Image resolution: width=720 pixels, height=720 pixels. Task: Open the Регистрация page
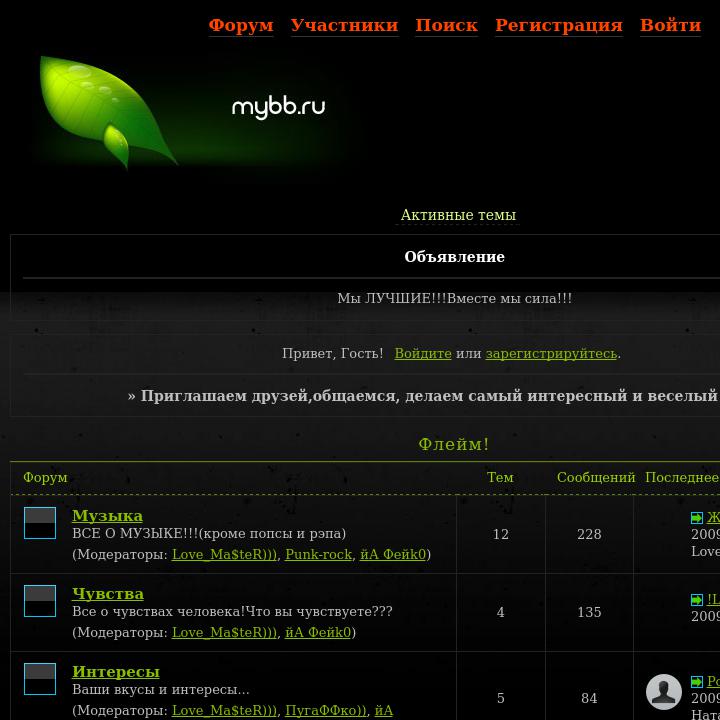[x=559, y=25]
